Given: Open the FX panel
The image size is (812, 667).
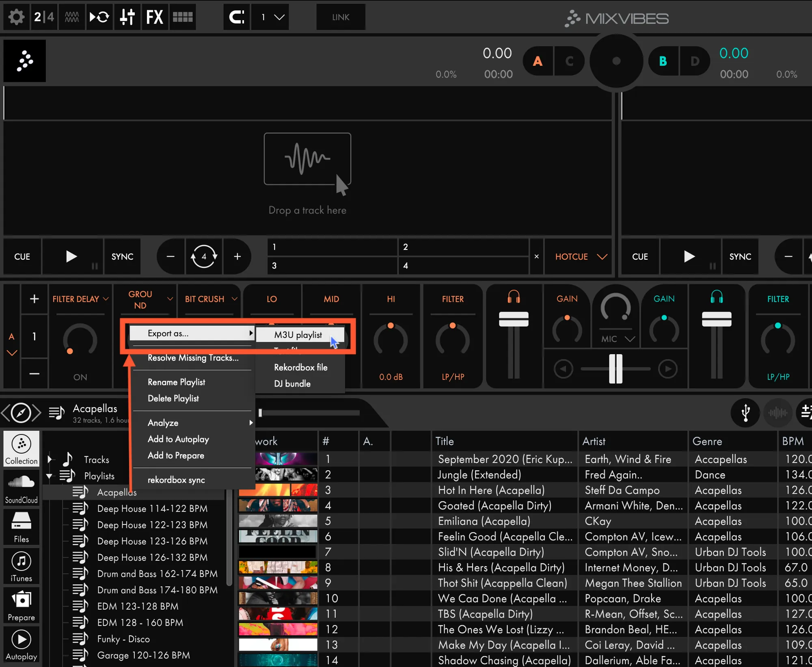Looking at the screenshot, I should 154,17.
